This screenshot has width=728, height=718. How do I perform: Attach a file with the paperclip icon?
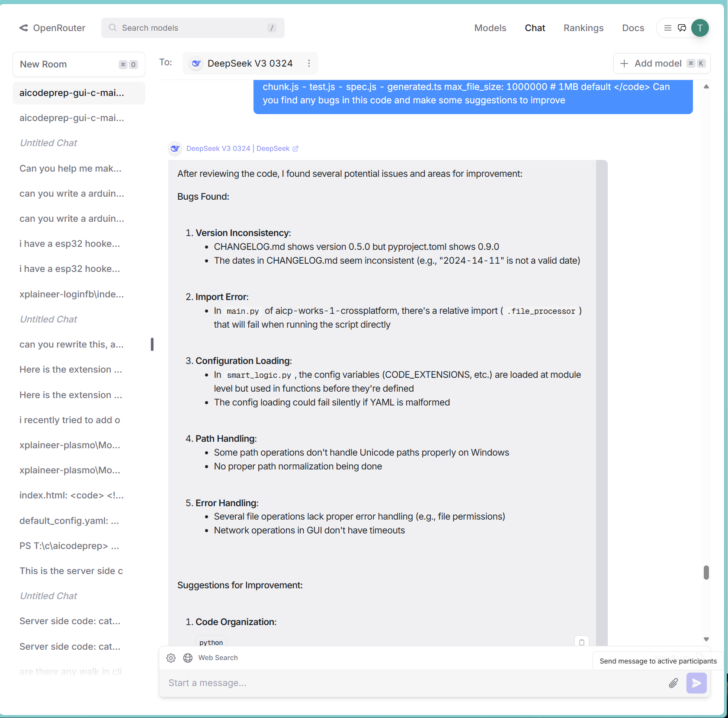pyautogui.click(x=673, y=683)
